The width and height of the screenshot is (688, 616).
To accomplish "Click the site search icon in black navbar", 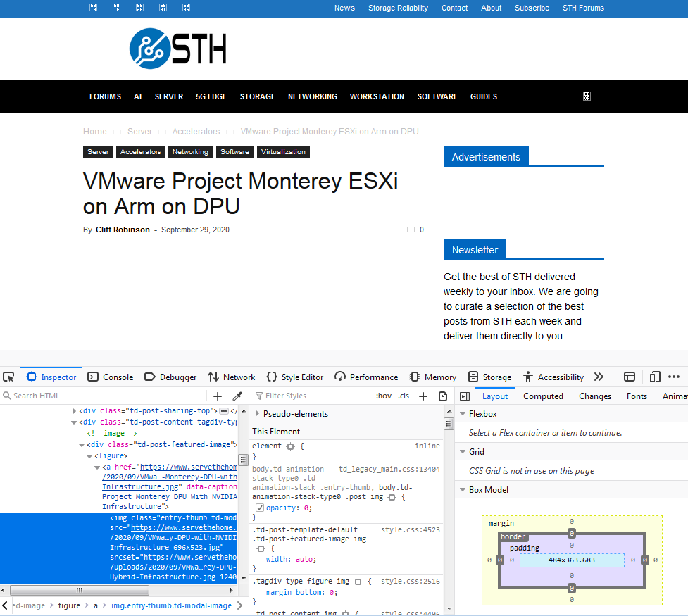I will click(x=587, y=96).
